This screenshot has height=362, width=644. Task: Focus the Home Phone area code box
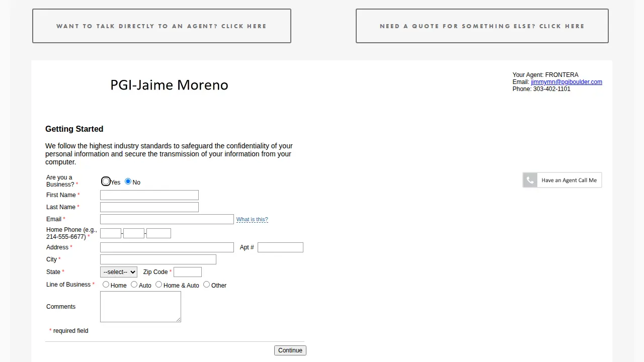tap(111, 233)
